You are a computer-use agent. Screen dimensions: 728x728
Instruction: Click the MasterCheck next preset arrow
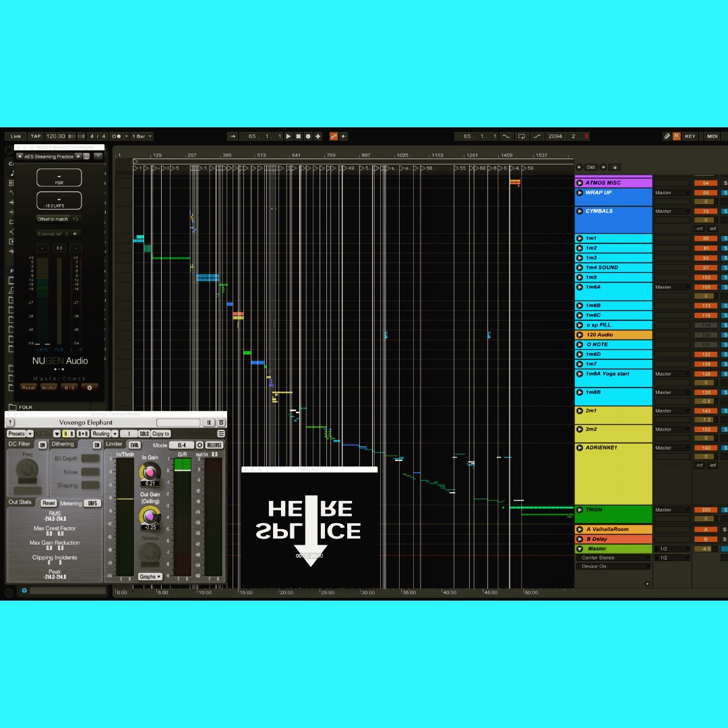pyautogui.click(x=78, y=156)
